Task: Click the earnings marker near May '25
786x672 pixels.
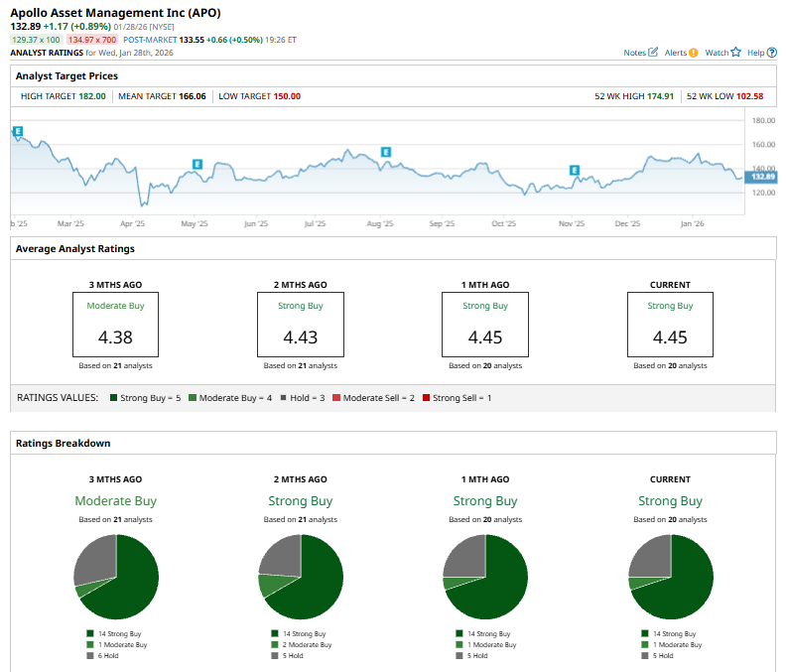Action: (197, 164)
